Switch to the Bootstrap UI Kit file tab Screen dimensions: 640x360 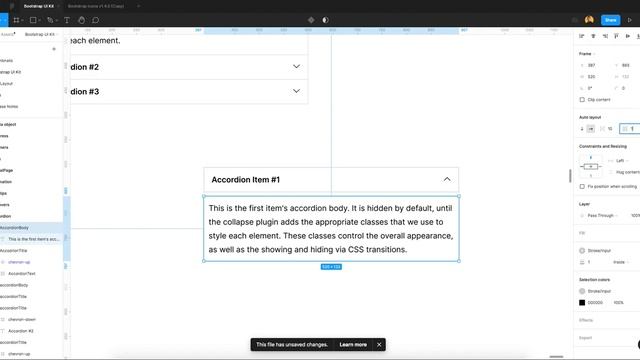39,6
